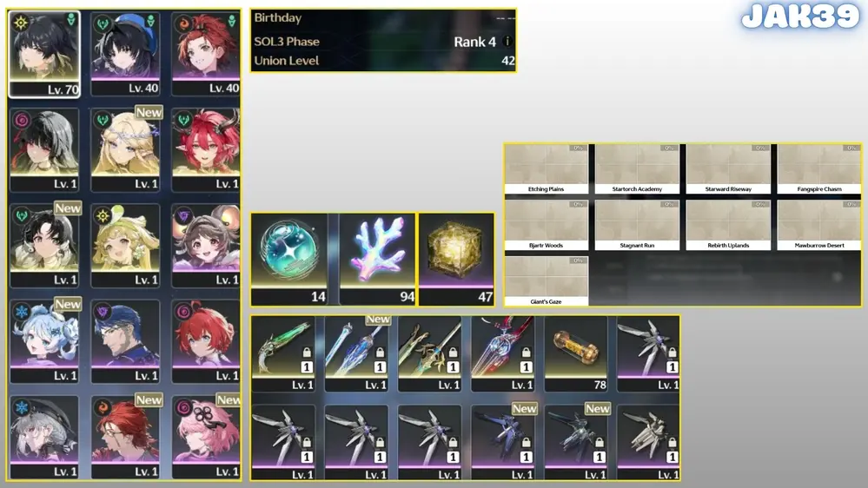The width and height of the screenshot is (868, 488).
Task: Click the info icon beside Rank 4
Action: (x=507, y=42)
